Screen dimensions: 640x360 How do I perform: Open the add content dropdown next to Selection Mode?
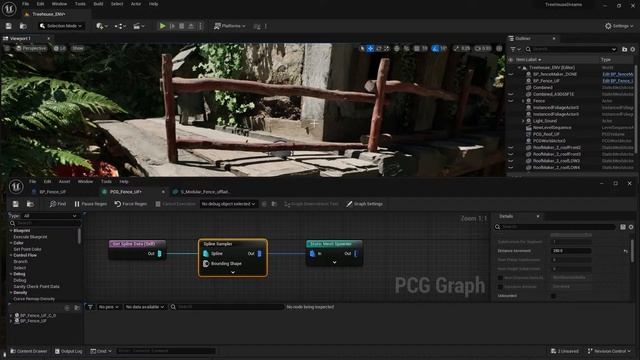[x=102, y=26]
